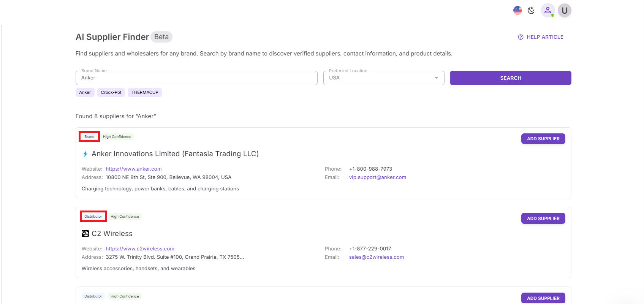644x304 pixels.
Task: Click the Brand tag on Anker Innovations card
Action: point(89,137)
